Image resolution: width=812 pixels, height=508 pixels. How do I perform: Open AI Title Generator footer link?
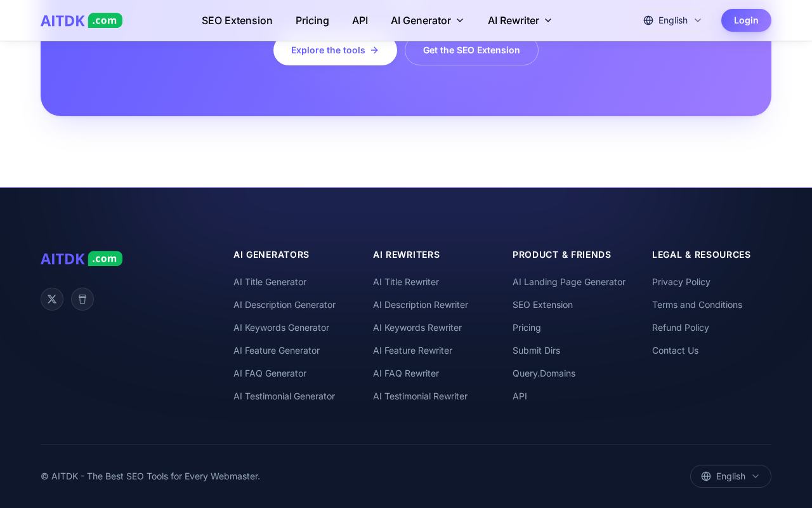click(270, 282)
